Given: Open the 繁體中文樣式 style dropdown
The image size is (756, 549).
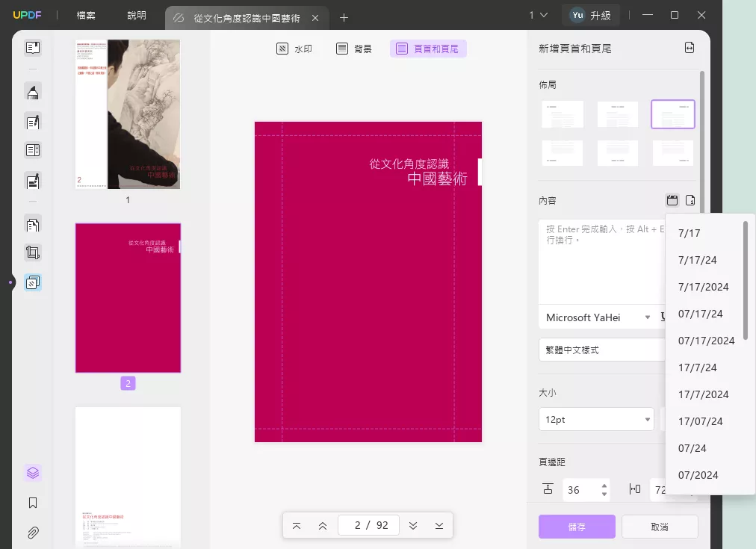Looking at the screenshot, I should (x=602, y=350).
